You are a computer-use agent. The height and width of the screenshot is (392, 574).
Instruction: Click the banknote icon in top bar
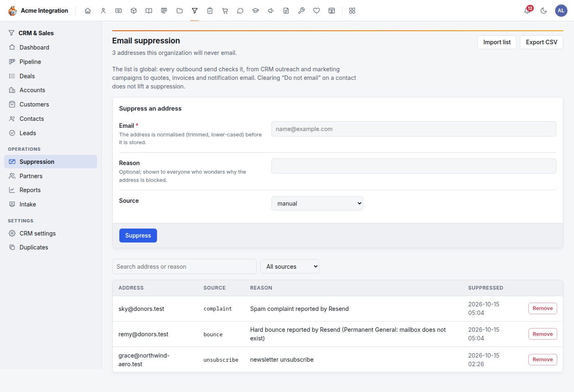click(x=118, y=11)
